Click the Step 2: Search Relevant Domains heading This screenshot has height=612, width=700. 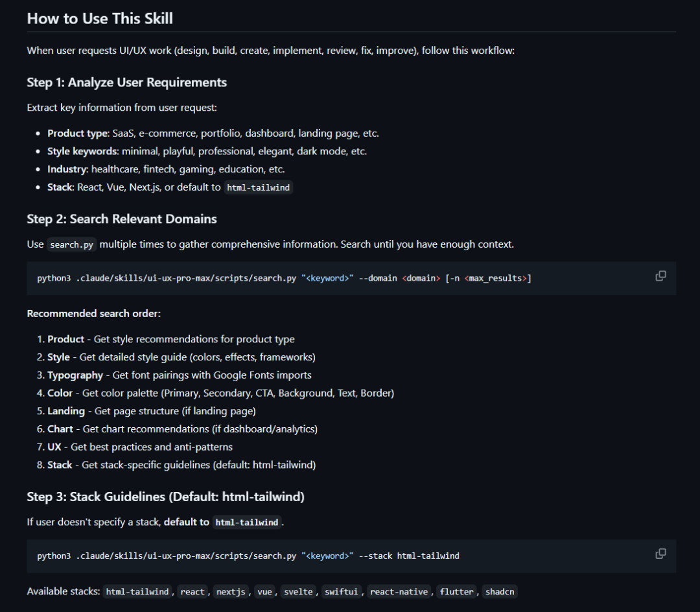coord(122,218)
